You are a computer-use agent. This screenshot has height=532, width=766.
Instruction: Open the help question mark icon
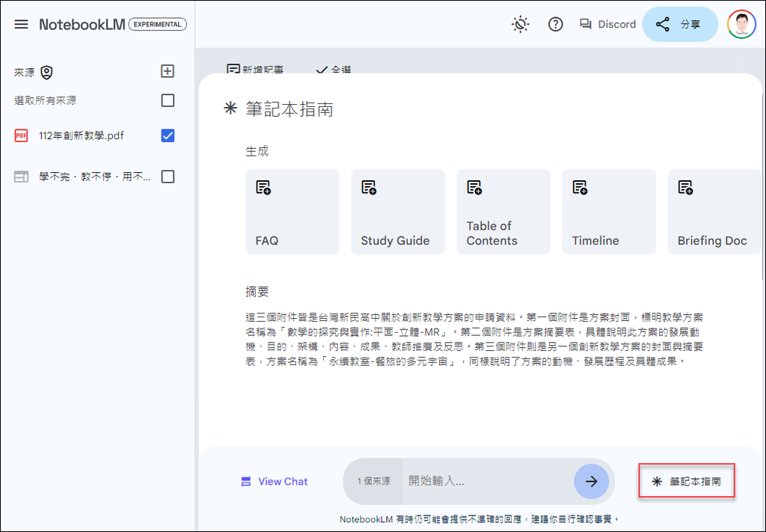click(x=555, y=24)
